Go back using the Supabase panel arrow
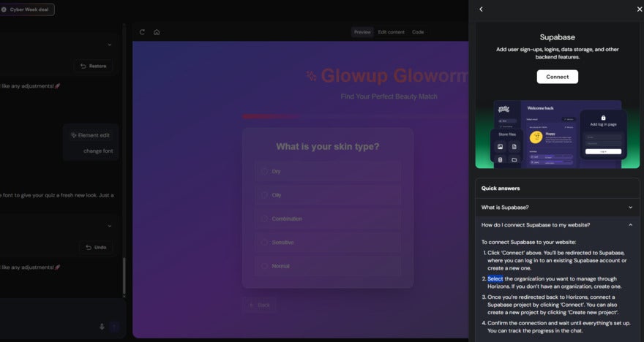 pyautogui.click(x=481, y=9)
